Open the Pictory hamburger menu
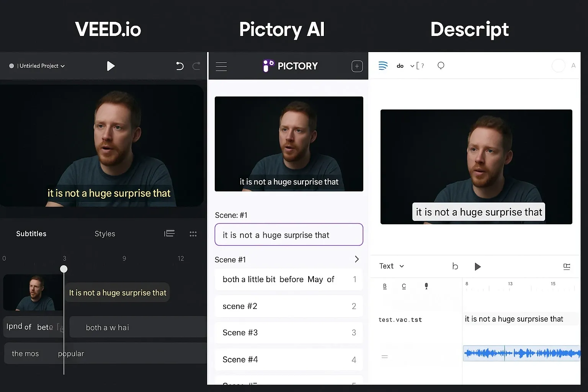 point(221,66)
